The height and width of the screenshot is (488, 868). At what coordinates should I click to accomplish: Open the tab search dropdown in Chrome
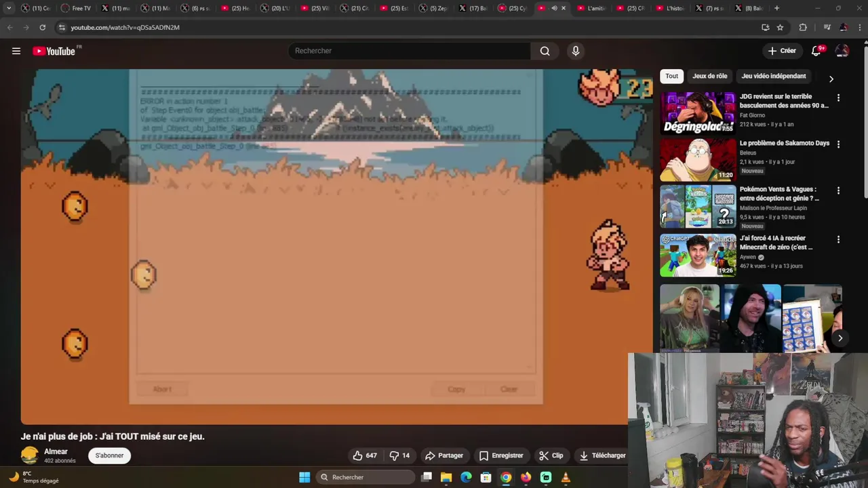click(x=9, y=8)
